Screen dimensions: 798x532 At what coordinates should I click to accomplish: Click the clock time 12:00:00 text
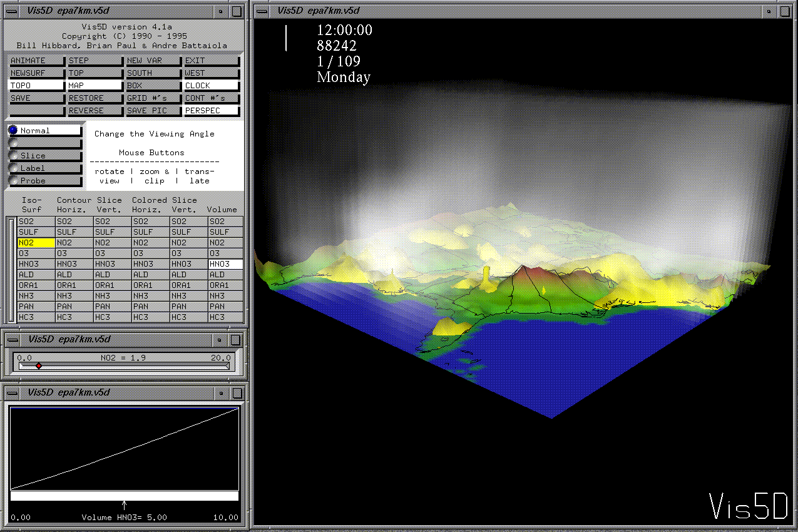click(345, 30)
